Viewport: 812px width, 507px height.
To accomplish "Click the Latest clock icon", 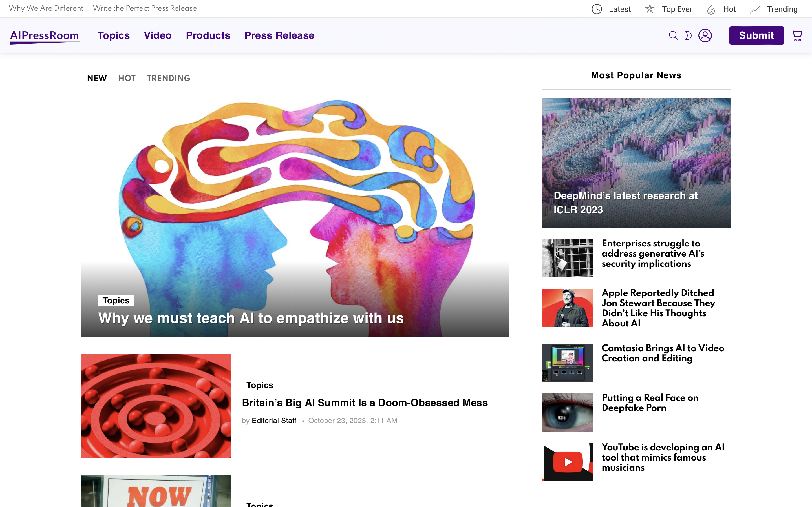I will [597, 9].
